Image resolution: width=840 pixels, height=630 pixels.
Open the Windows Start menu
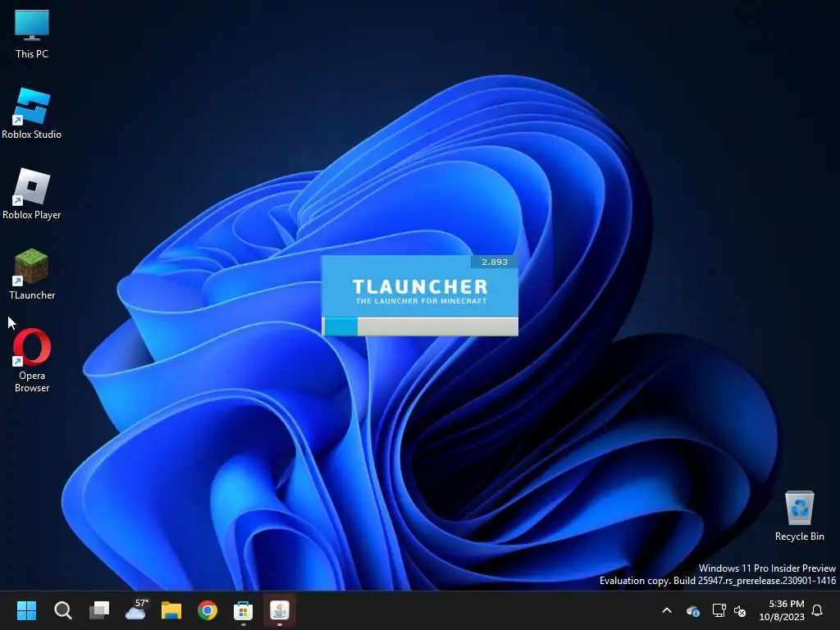pos(26,610)
